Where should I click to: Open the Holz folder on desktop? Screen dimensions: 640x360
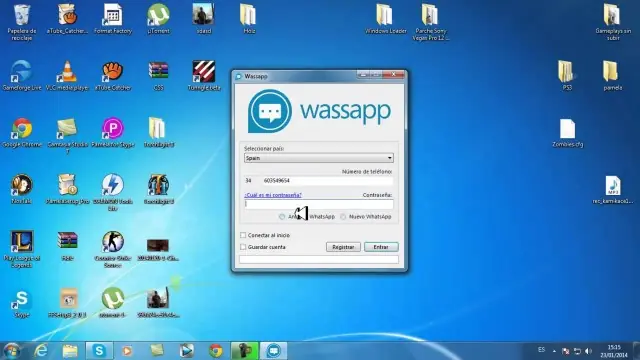249,18
